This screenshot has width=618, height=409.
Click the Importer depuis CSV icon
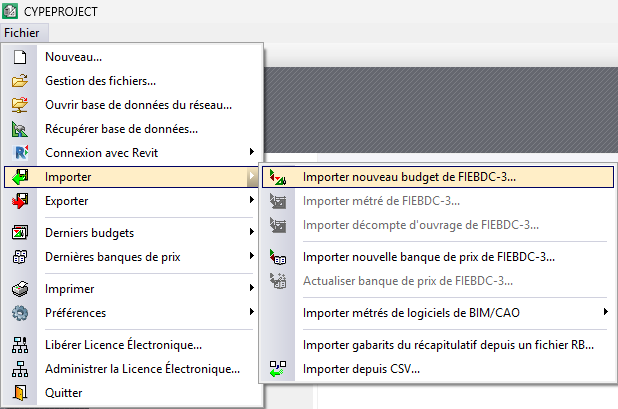pos(278,369)
